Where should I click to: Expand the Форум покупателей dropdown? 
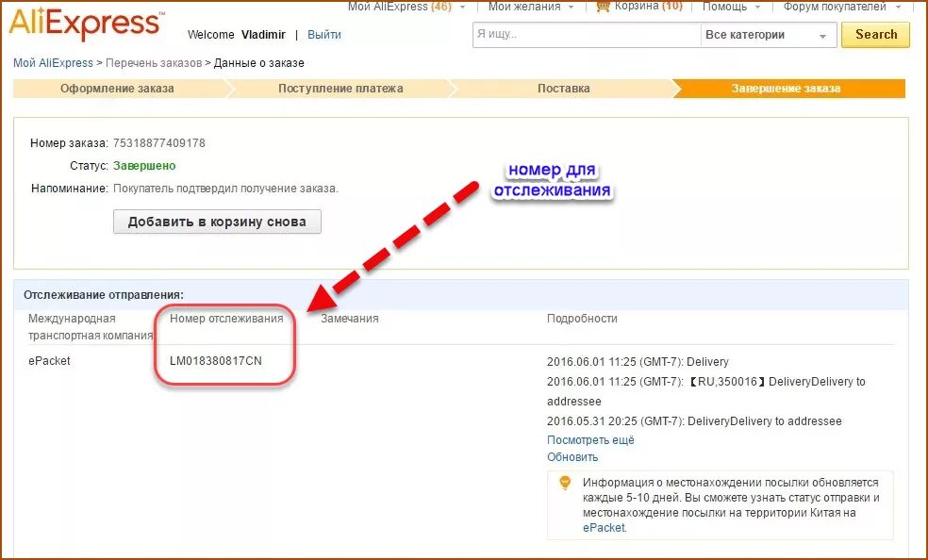841,7
